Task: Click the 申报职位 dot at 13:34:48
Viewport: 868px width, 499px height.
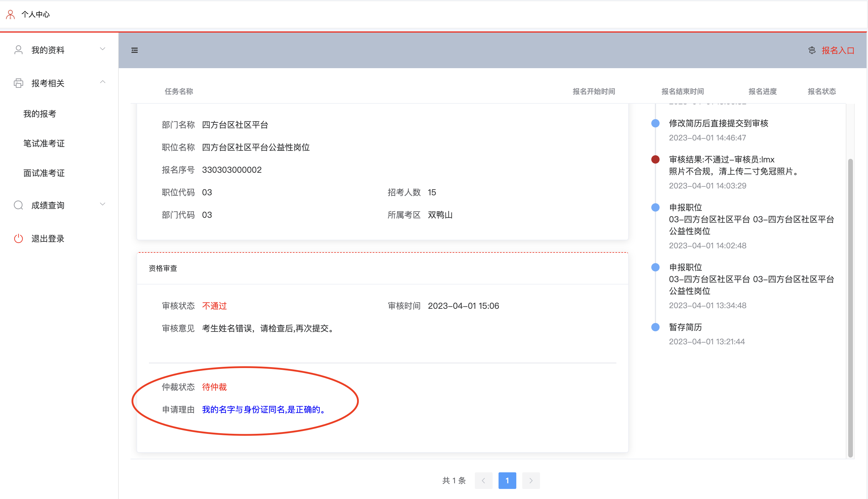Action: click(x=655, y=267)
